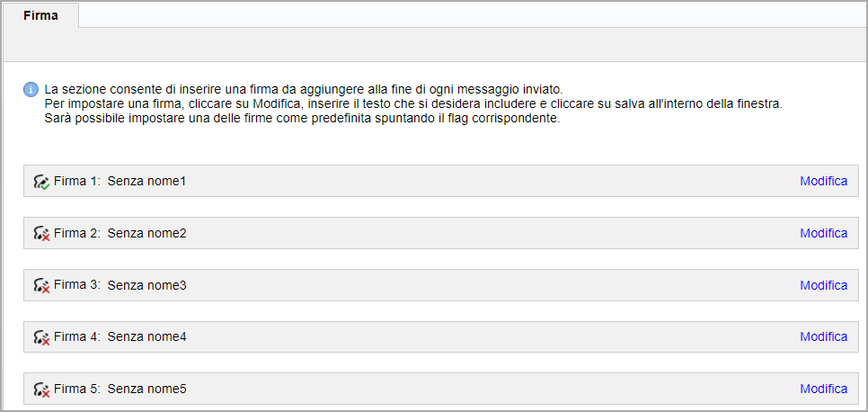The height and width of the screenshot is (412, 868).
Task: Click the 'Senza nome1' signature name text
Action: click(x=146, y=182)
